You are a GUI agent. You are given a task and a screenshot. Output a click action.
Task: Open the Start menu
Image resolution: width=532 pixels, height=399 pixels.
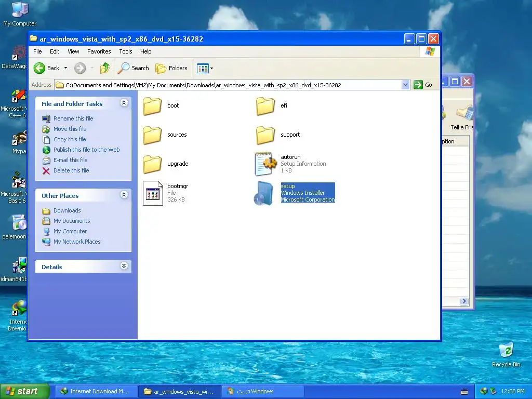coord(25,391)
